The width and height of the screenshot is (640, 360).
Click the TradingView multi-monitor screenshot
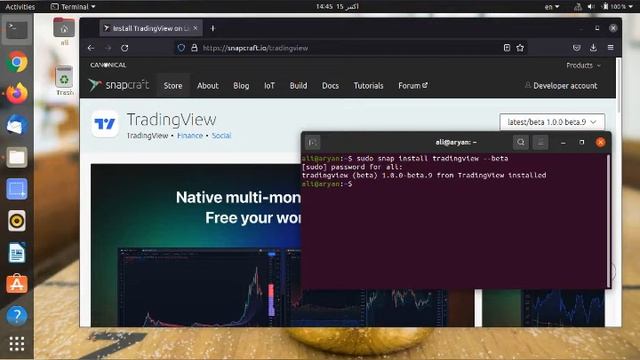pos(196,245)
